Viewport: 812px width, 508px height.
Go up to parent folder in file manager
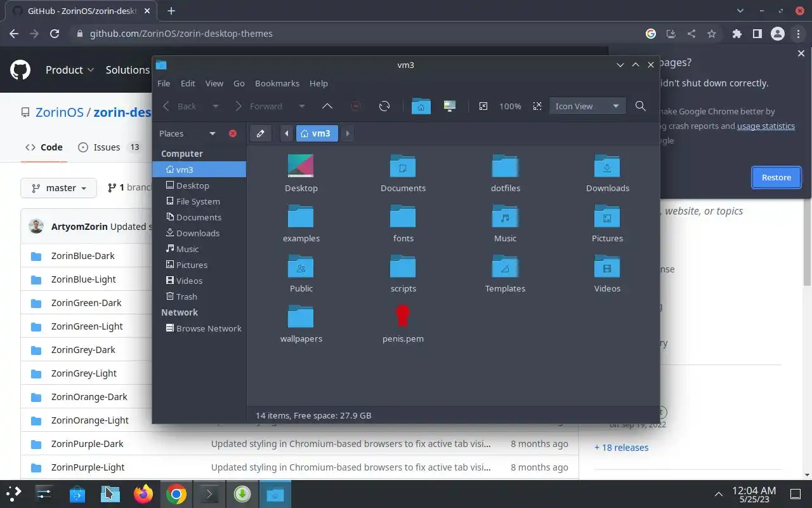coord(327,106)
